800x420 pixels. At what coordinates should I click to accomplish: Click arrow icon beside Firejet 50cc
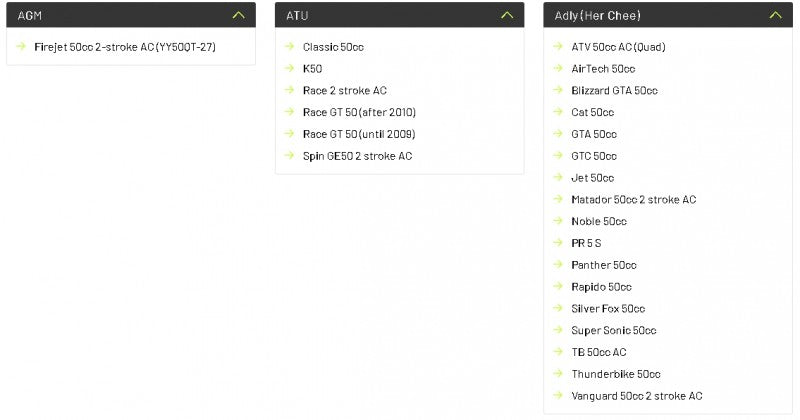(x=22, y=46)
